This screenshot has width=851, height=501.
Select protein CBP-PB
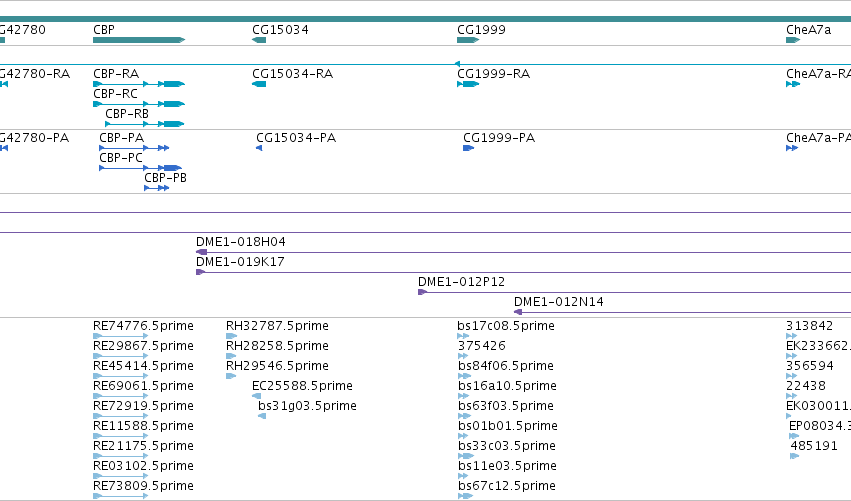coord(156,188)
